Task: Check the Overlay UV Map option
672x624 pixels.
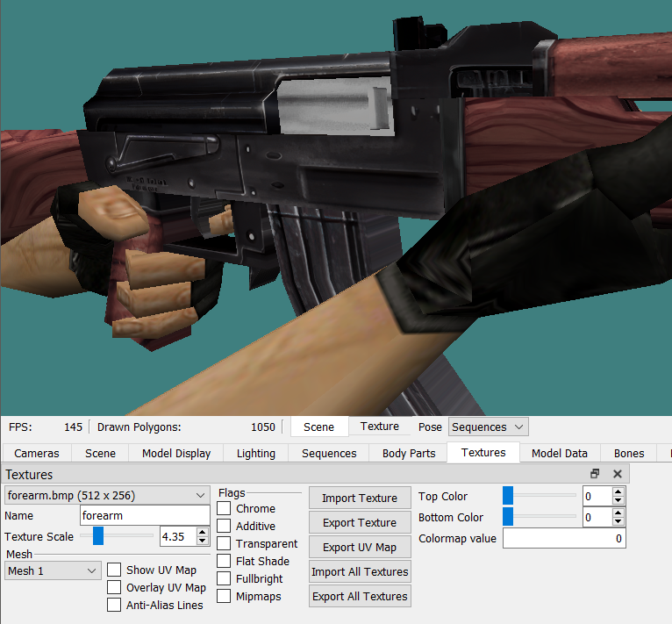Action: [114, 587]
